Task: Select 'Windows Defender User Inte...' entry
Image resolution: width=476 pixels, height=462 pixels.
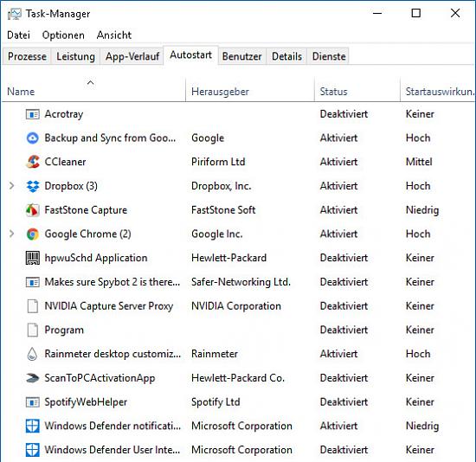Action: click(x=113, y=450)
